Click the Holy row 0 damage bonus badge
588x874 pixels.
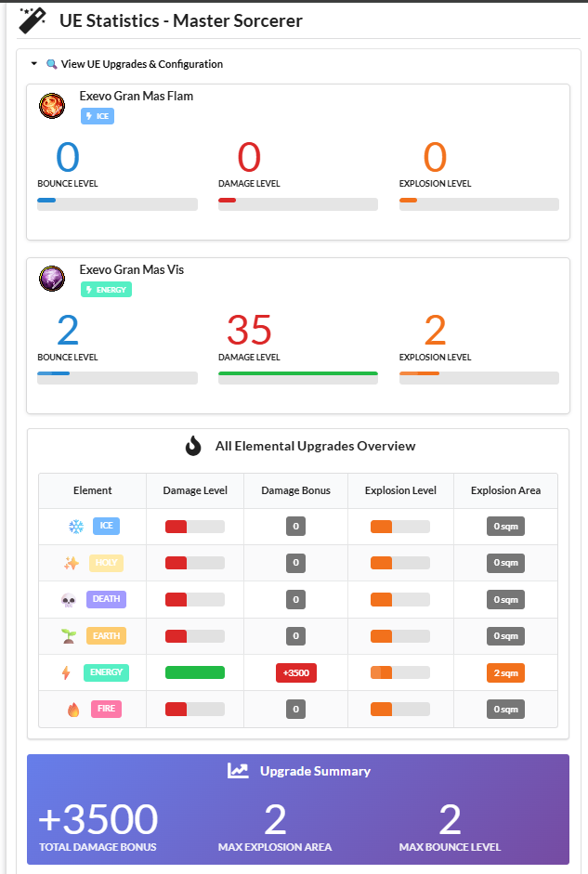point(296,563)
